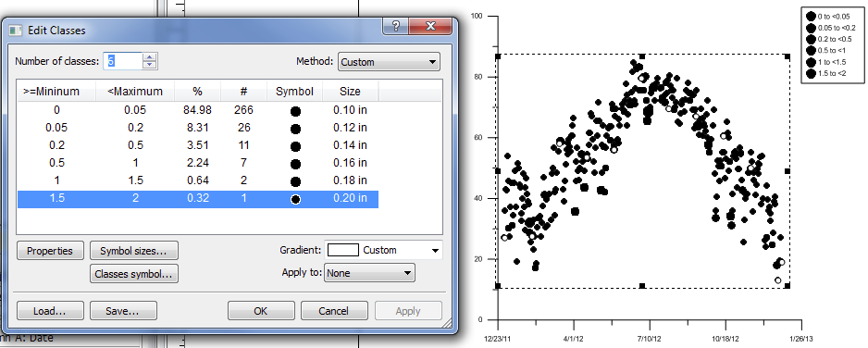Viewport: 868px width, 348px height.
Task: Click the Edit Classes dialog title icon
Action: [x=16, y=31]
